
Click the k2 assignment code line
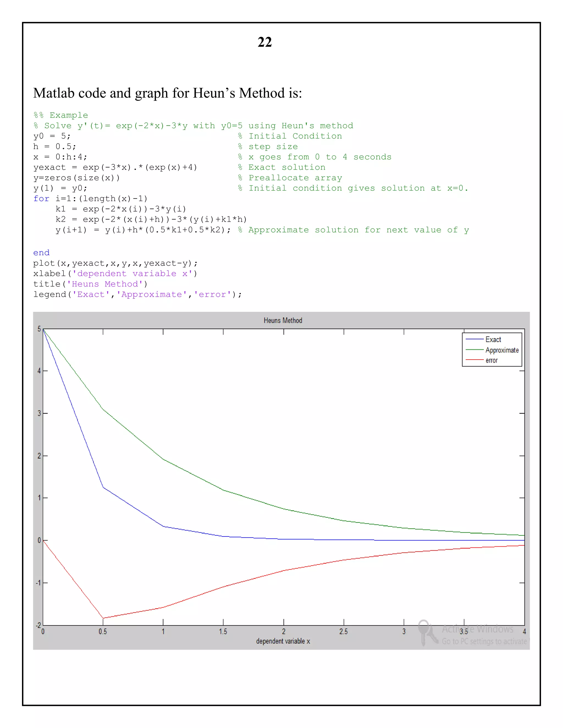pos(151,219)
